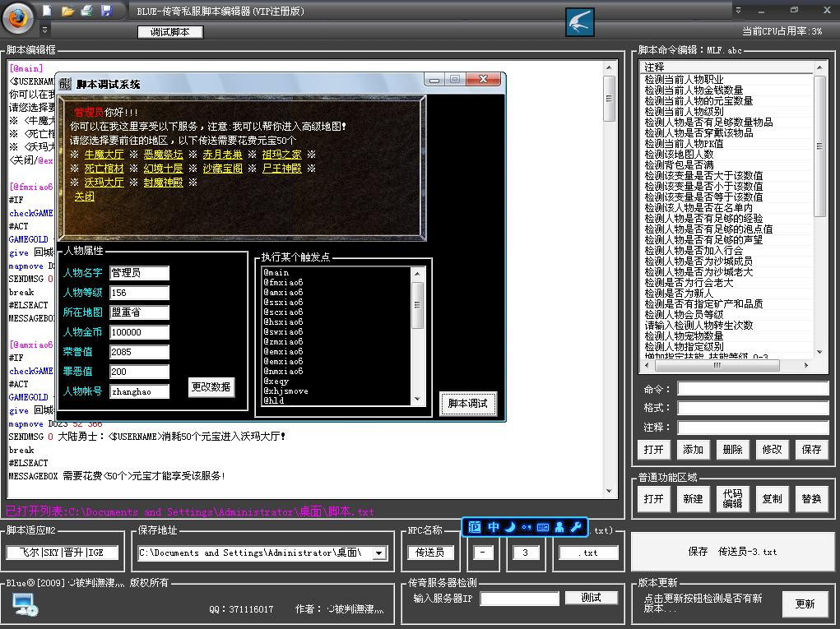
Task: Open the save address path dropdown
Action: 379,553
